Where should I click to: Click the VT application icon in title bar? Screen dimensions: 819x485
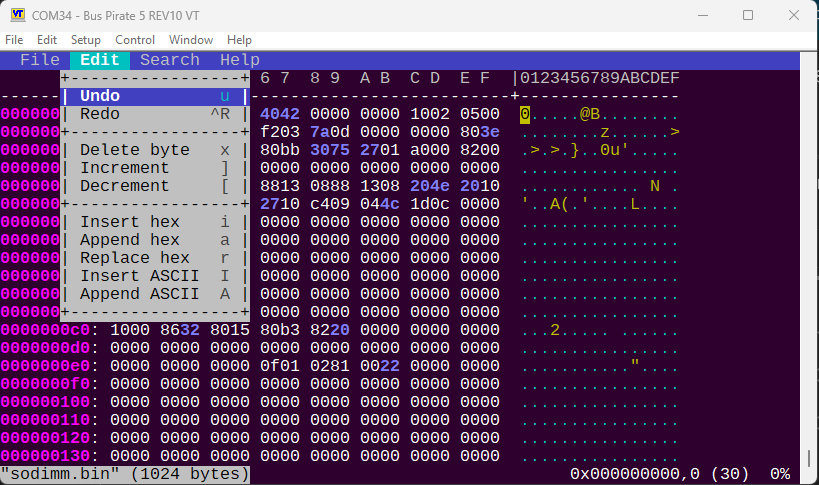click(17, 15)
